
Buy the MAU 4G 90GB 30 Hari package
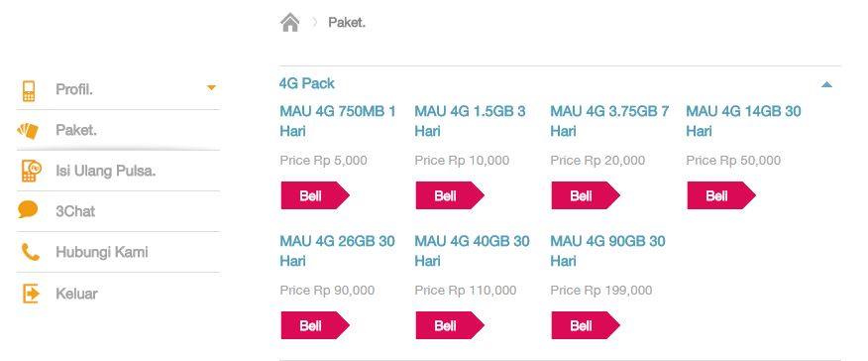(586, 325)
